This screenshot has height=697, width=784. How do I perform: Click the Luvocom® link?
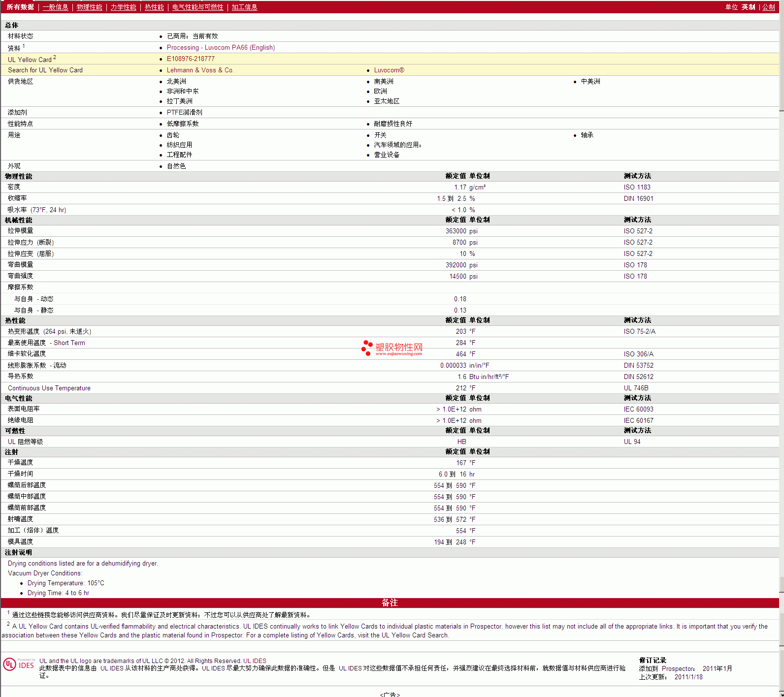389,70
